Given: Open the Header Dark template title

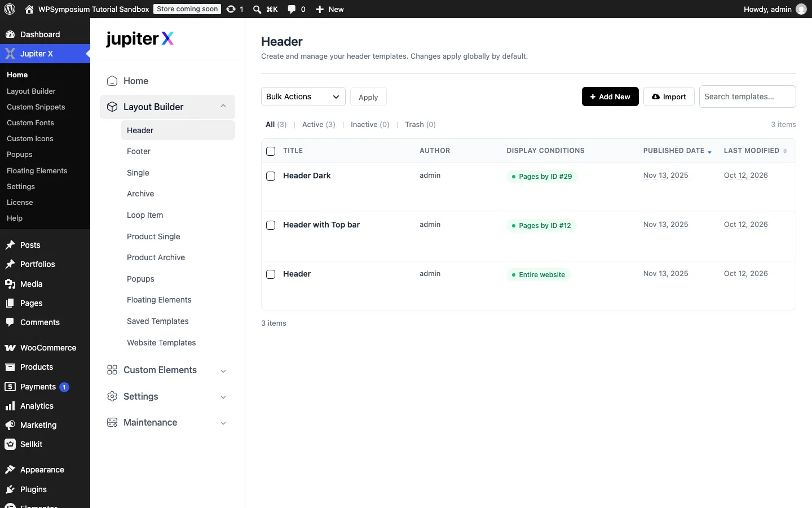Looking at the screenshot, I should pos(307,176).
